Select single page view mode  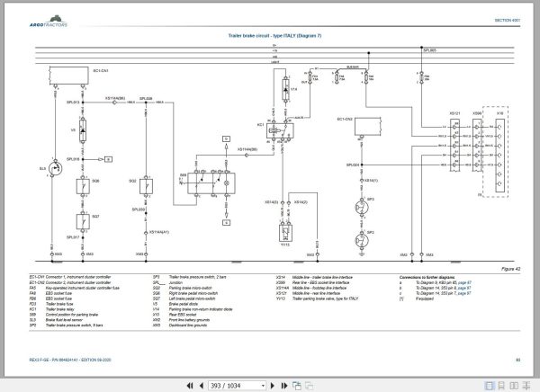(x=489, y=386)
